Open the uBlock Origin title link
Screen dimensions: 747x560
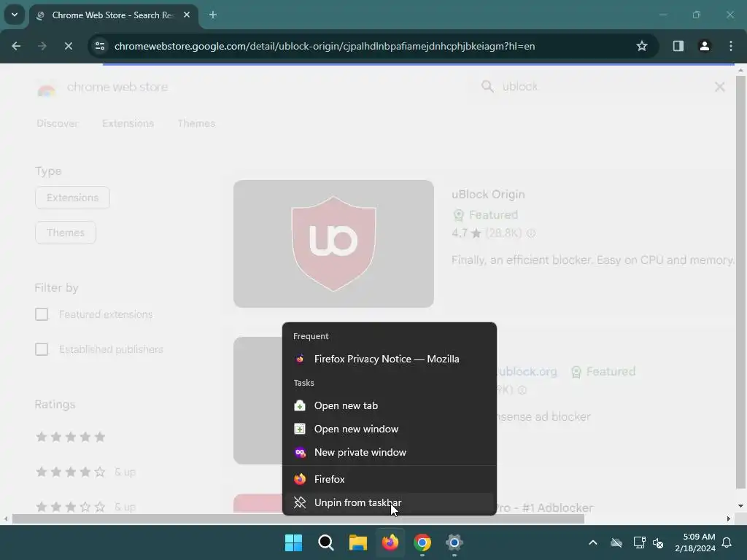[488, 194]
